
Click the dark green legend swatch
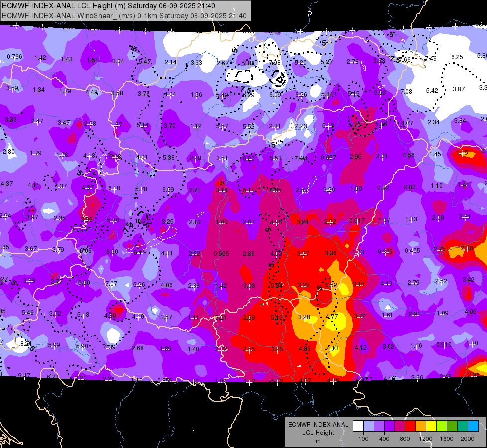click(452, 426)
